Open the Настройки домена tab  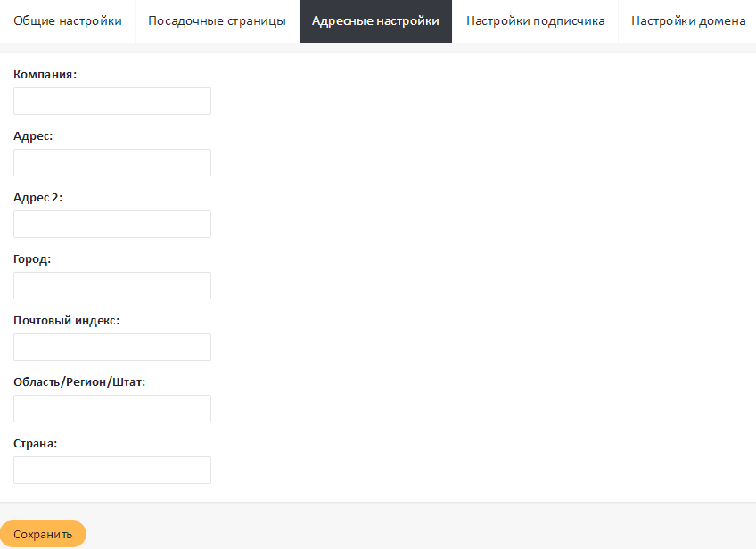coord(687,21)
